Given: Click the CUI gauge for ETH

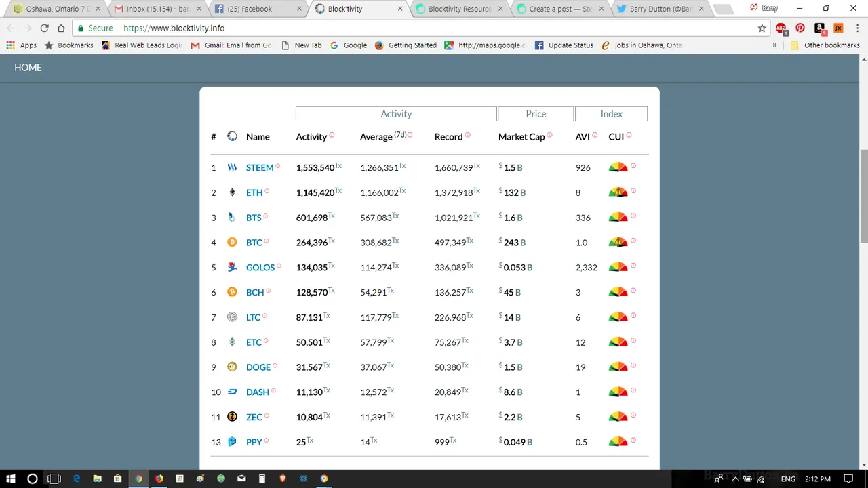Looking at the screenshot, I should point(618,192).
